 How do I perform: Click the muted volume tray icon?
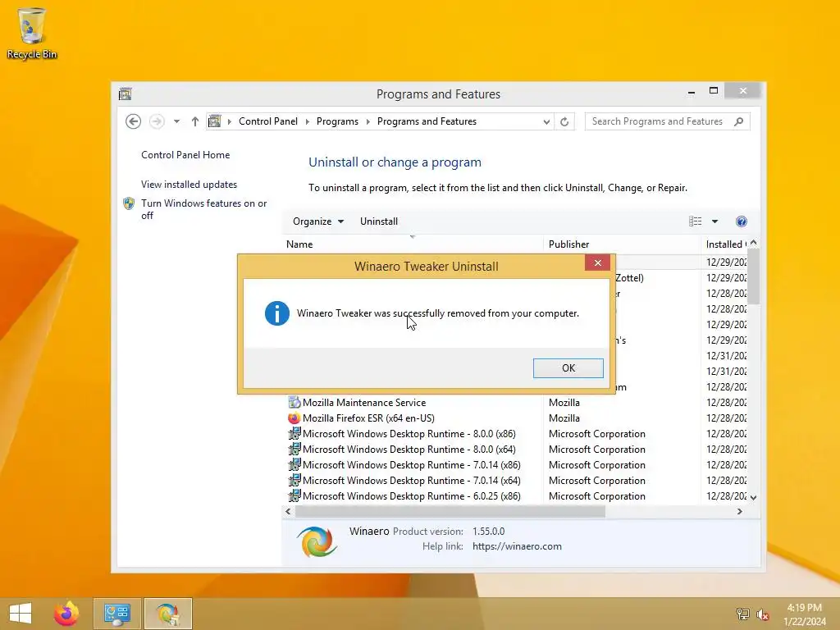(x=762, y=614)
